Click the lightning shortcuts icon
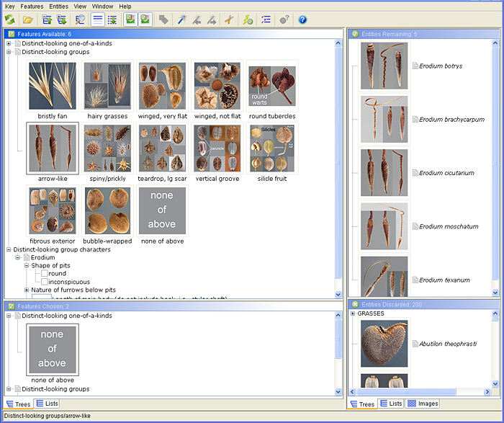Image resolution: width=504 pixels, height=423 pixels. (248, 20)
